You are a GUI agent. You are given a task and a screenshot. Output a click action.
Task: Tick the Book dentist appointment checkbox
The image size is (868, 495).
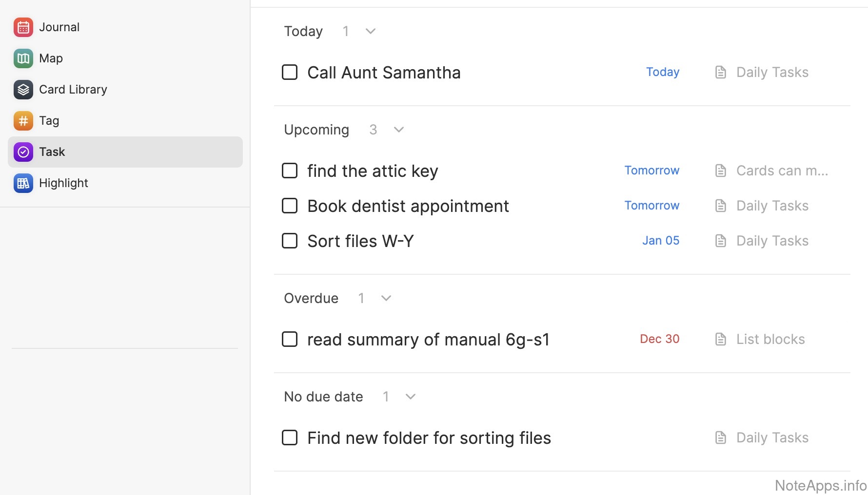[x=290, y=206]
